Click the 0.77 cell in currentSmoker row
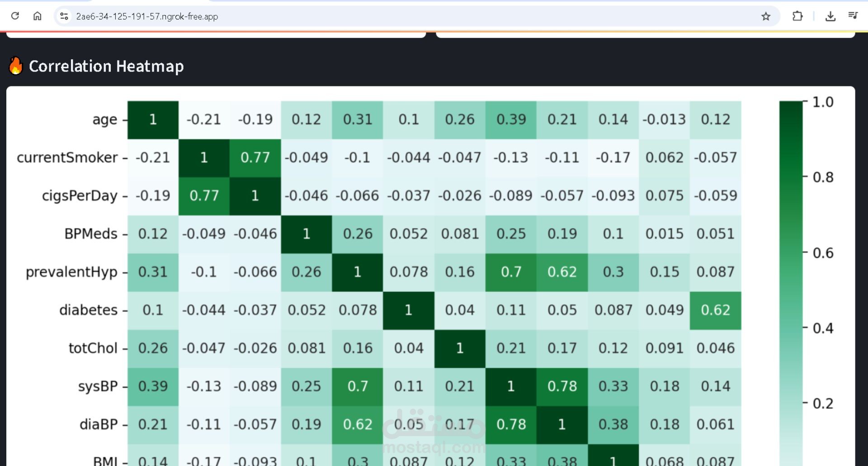 [255, 158]
